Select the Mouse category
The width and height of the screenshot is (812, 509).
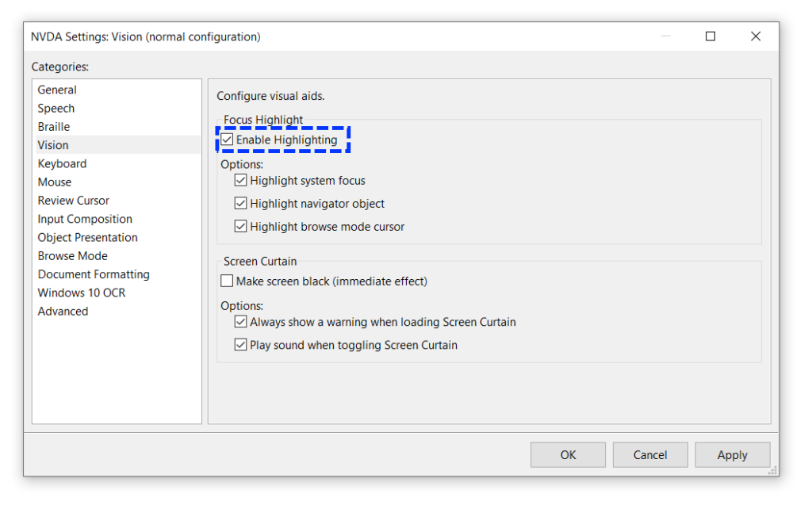(117, 182)
